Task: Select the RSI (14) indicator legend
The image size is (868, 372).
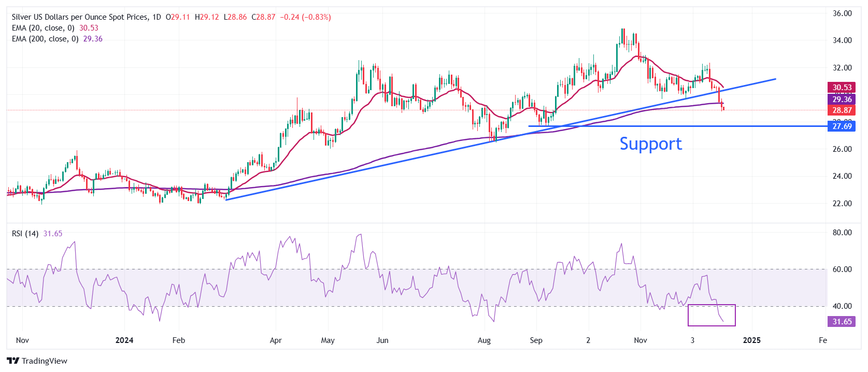Action: tap(25, 234)
